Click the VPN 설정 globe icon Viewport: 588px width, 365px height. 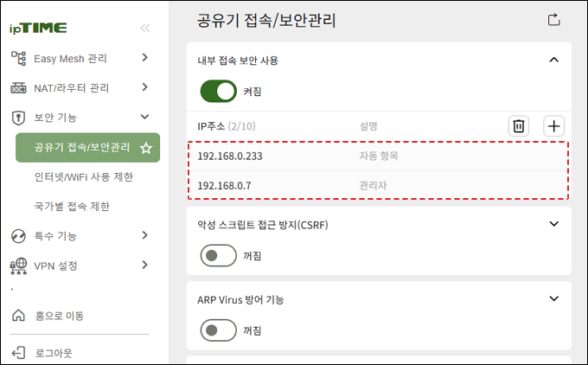(18, 266)
